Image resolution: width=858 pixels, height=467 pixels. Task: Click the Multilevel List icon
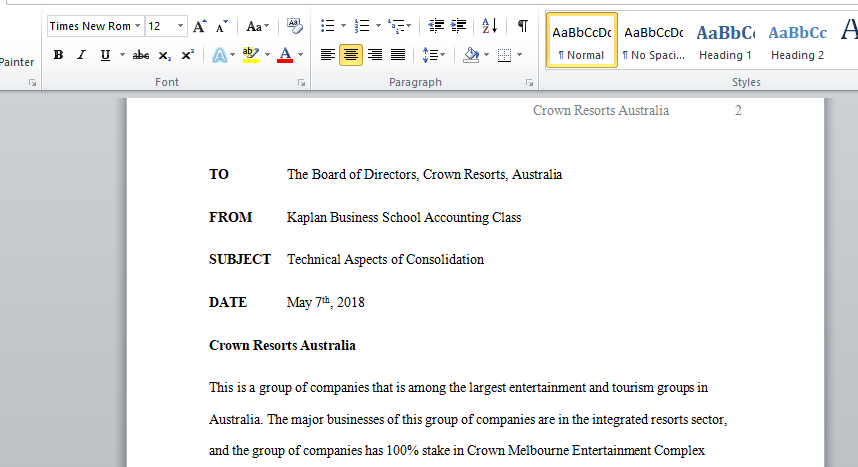tap(396, 26)
